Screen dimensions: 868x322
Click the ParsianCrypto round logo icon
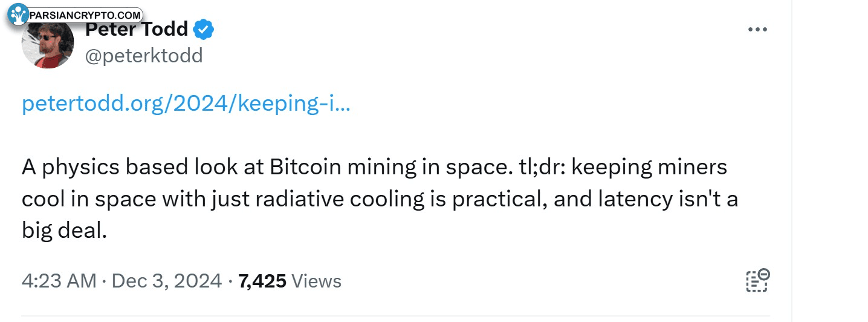coord(19,15)
